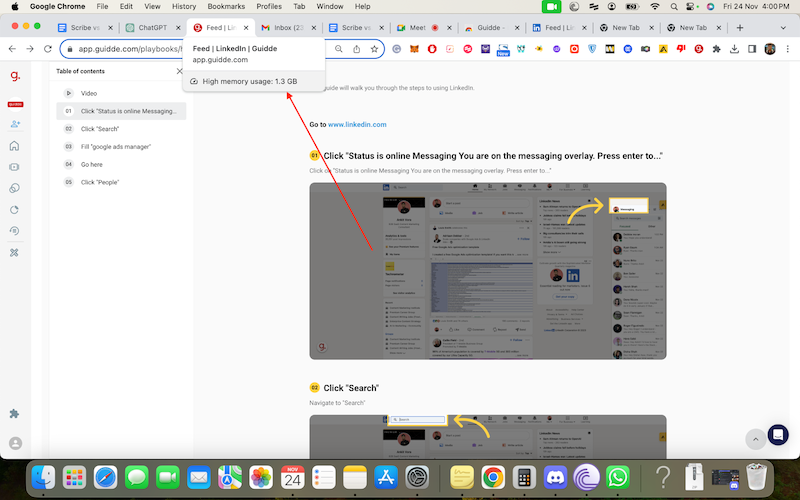Click the Guidde logo in the sidebar

coord(15,77)
